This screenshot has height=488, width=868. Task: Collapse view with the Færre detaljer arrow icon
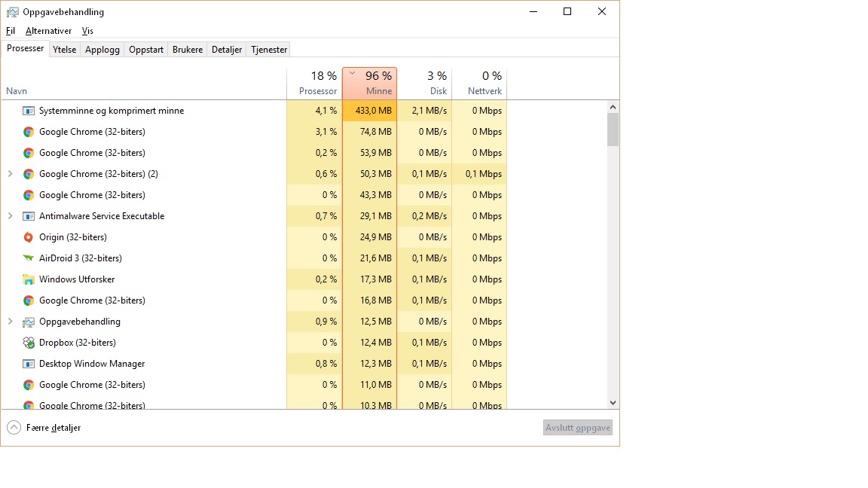[14, 428]
